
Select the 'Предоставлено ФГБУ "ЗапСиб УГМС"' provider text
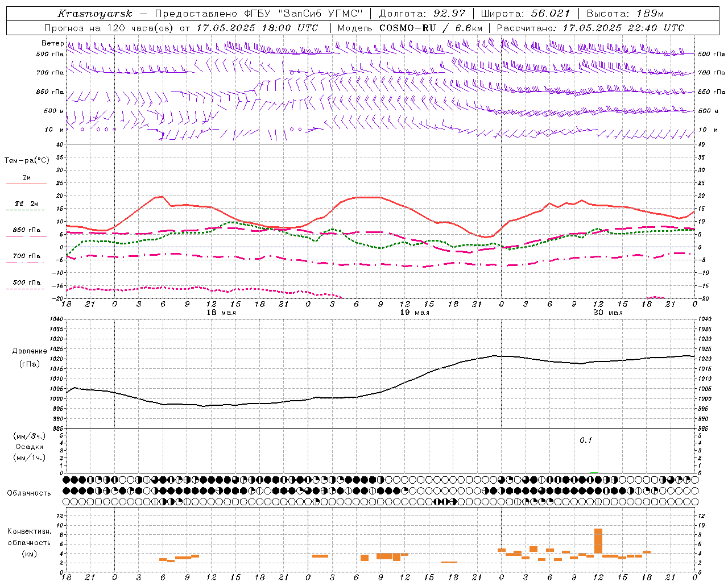coord(259,14)
